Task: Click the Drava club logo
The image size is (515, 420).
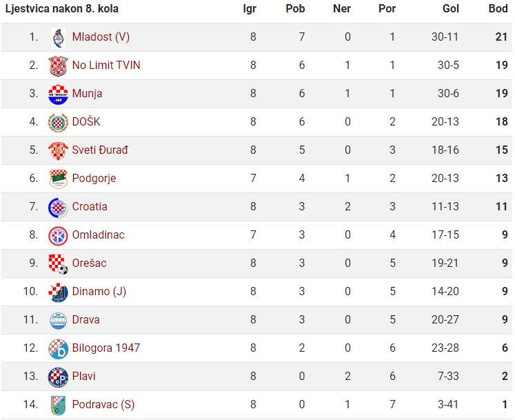Action: pyautogui.click(x=58, y=321)
